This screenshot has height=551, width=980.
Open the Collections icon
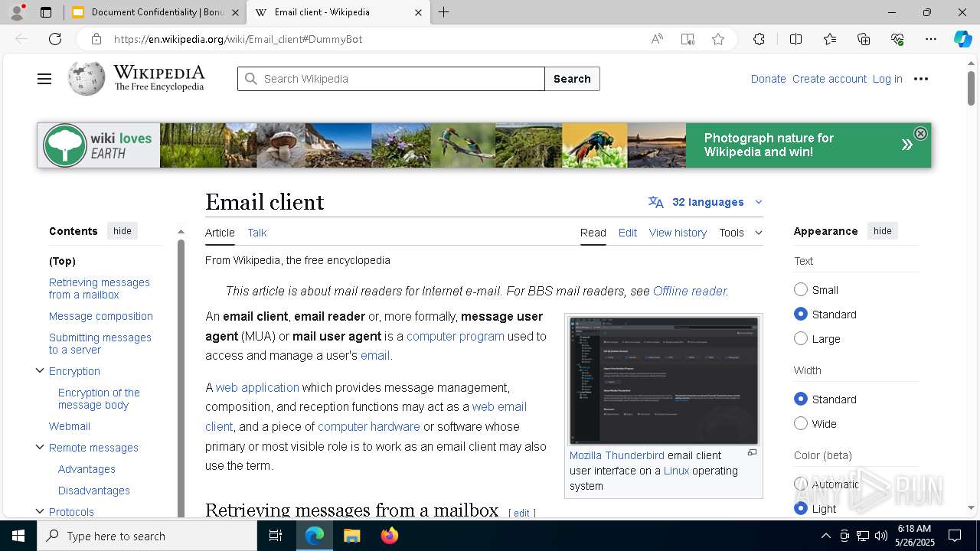[x=864, y=39]
